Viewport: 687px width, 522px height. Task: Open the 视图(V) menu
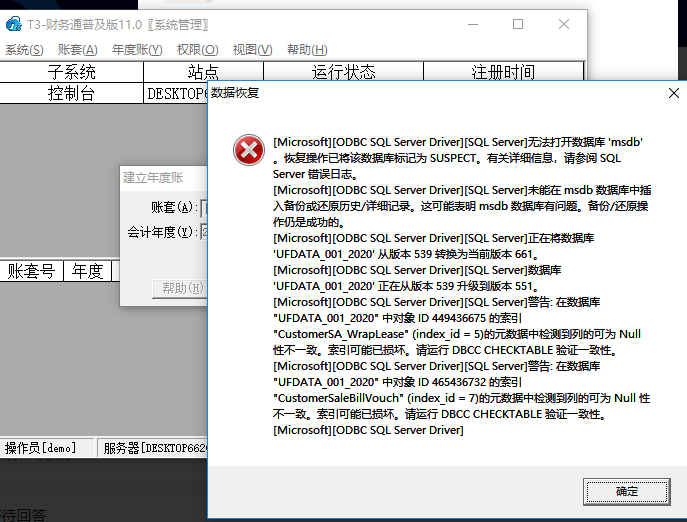(x=252, y=50)
